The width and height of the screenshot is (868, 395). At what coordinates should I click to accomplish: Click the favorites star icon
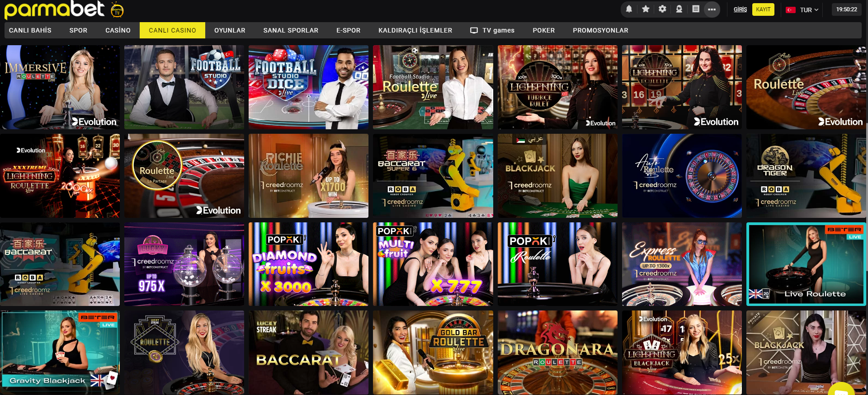(646, 9)
